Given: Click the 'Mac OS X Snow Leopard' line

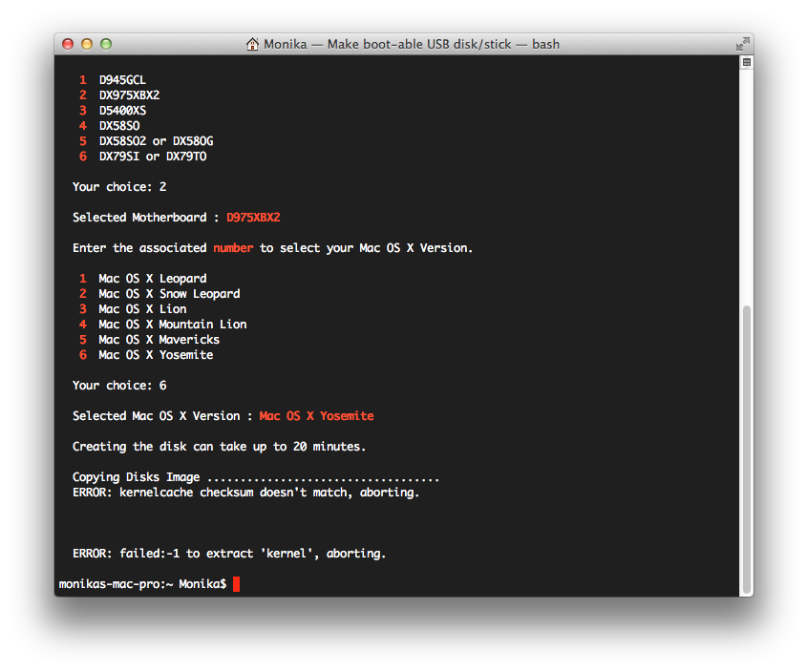Looking at the screenshot, I should 169,294.
